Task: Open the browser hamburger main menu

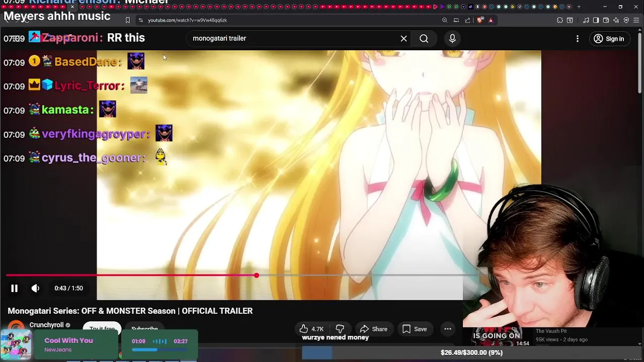Action: point(636,20)
